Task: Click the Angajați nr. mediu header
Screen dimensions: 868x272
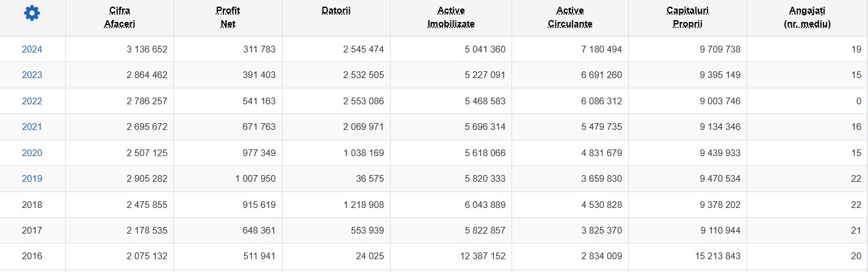Action: point(808,18)
